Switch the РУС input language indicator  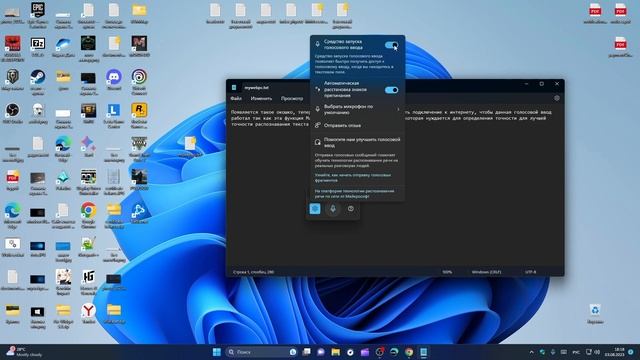[576, 352]
